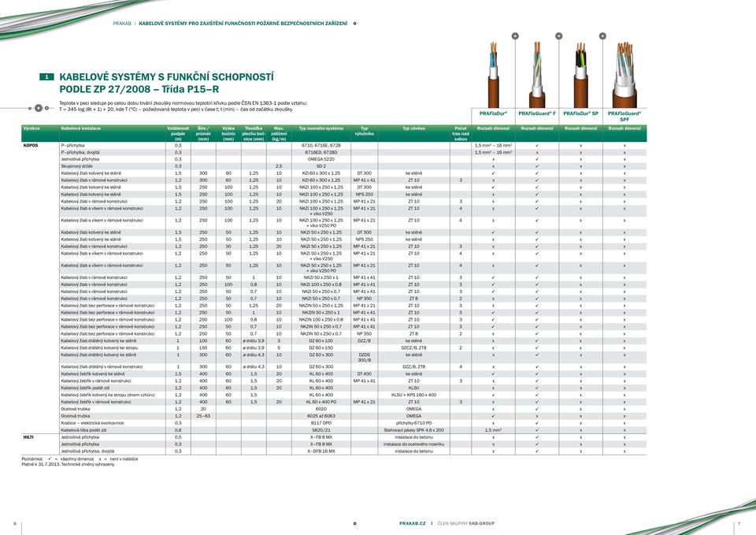Image resolution: width=756 pixels, height=535 pixels.
Task: Click the 'instalace do ocelového nosníku' cell
Action: pos(413,444)
